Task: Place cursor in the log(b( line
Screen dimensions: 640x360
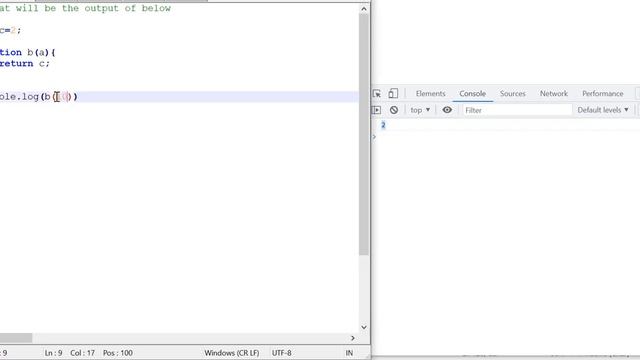Action: coord(179,97)
